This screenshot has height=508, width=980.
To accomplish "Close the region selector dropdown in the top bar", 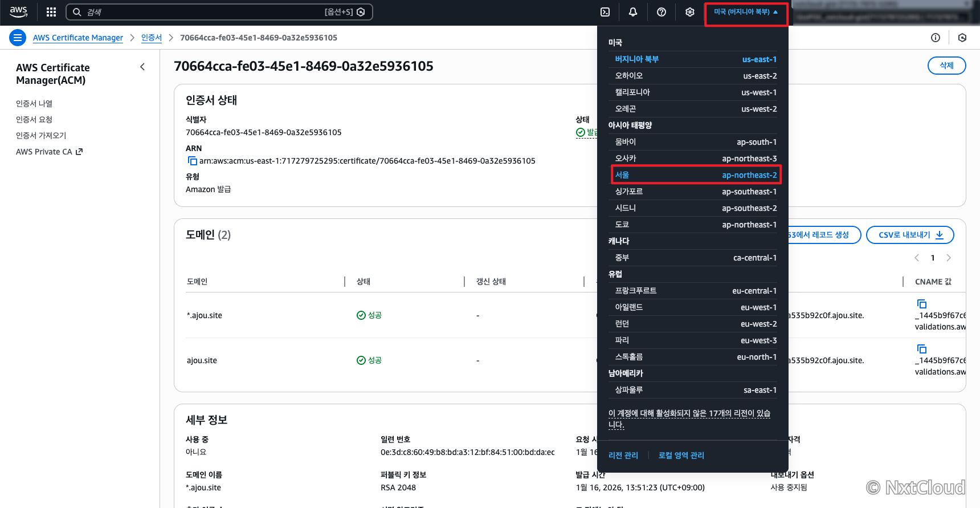I will click(x=746, y=12).
